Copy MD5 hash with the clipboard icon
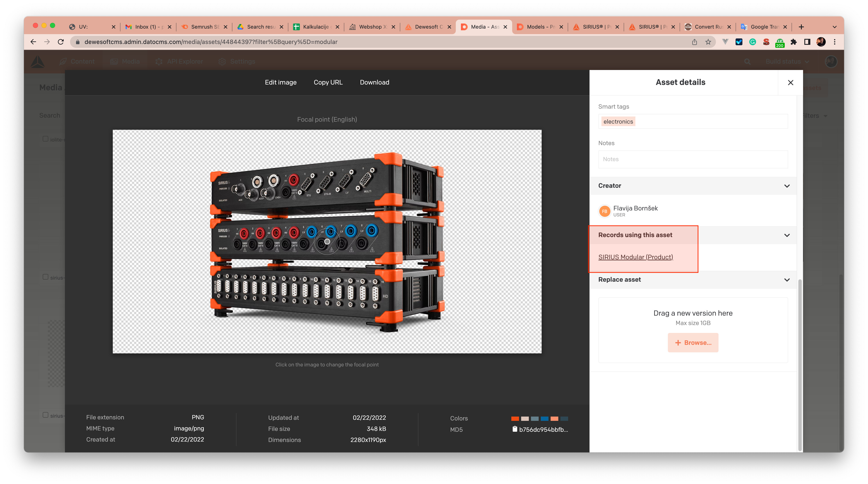The height and width of the screenshot is (484, 868). pyautogui.click(x=515, y=429)
